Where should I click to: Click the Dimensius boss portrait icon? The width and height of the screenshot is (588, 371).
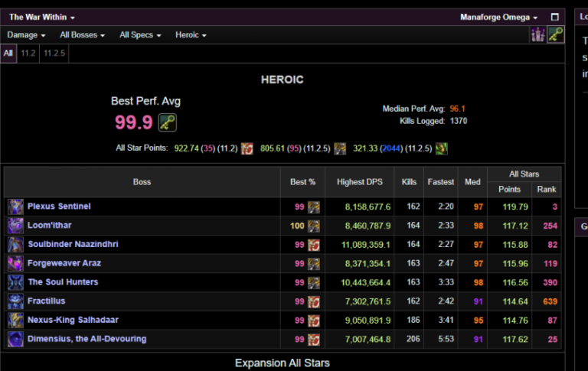tap(16, 339)
